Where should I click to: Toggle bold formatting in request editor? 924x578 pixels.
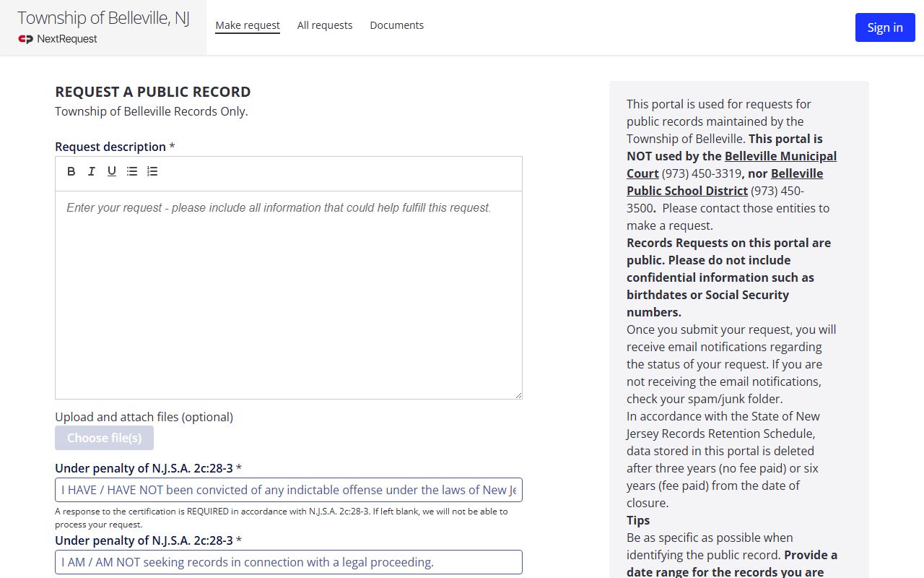pyautogui.click(x=71, y=171)
